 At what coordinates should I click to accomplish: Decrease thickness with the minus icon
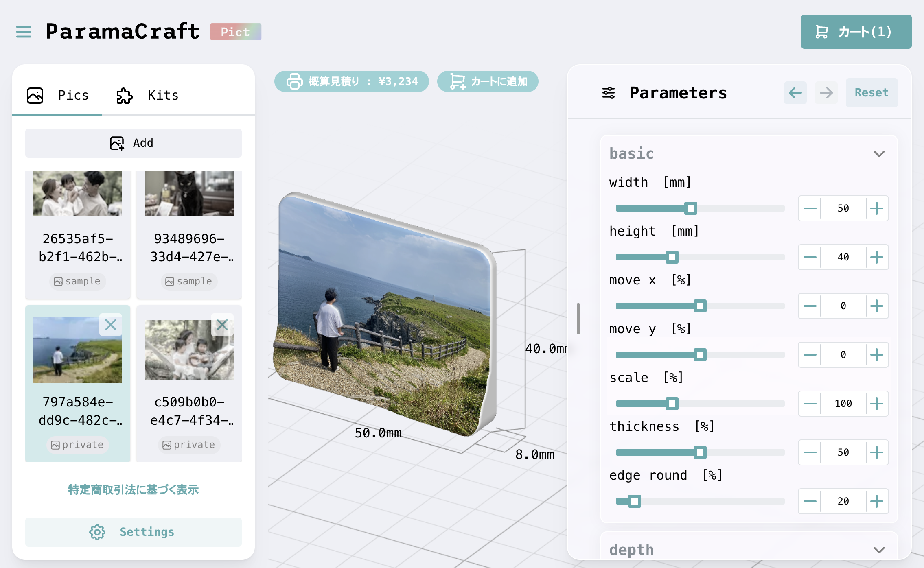coord(810,452)
